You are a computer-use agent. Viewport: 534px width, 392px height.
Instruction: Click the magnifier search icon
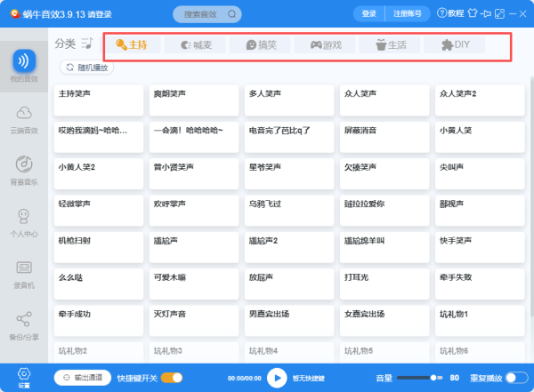click(x=232, y=14)
